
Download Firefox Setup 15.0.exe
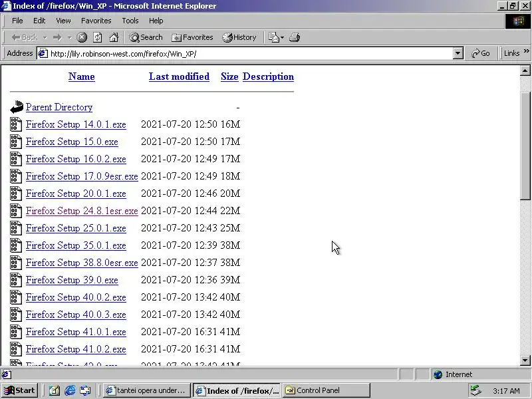pos(72,142)
